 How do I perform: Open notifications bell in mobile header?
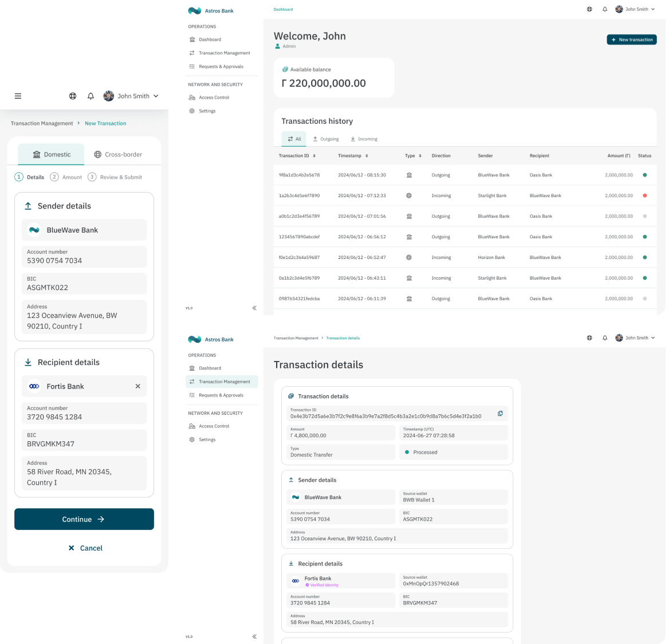point(91,96)
